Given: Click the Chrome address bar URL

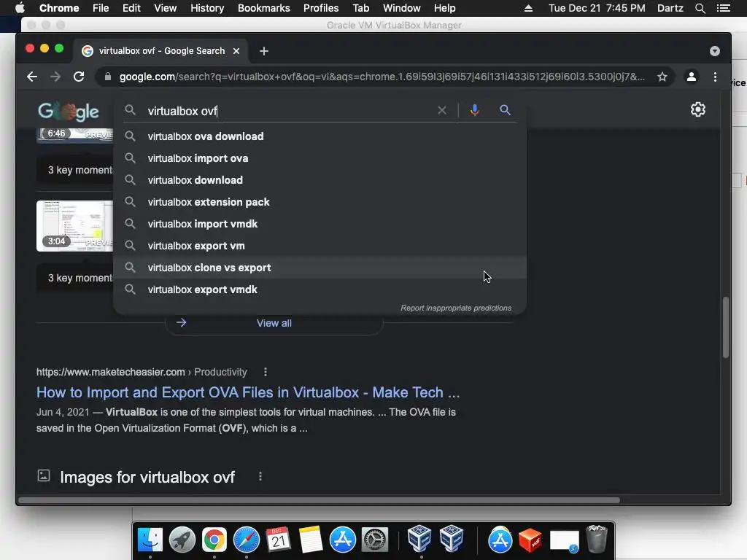Looking at the screenshot, I should point(382,77).
